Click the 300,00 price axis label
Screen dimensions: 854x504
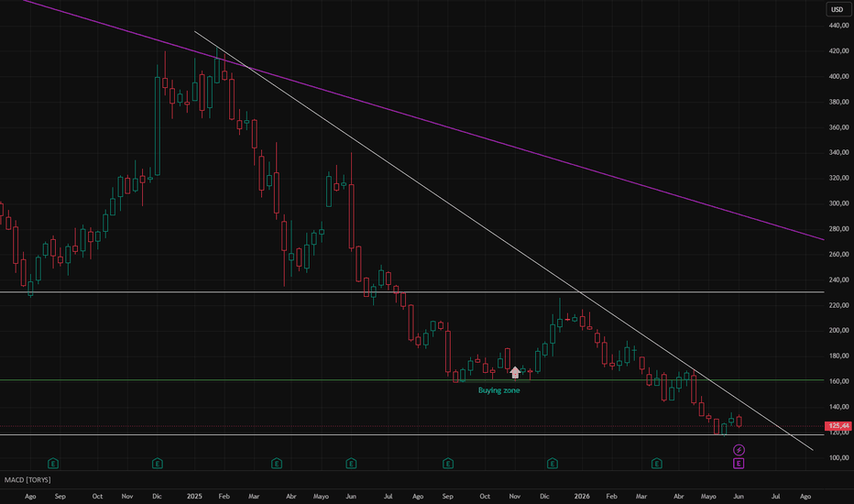pos(838,203)
